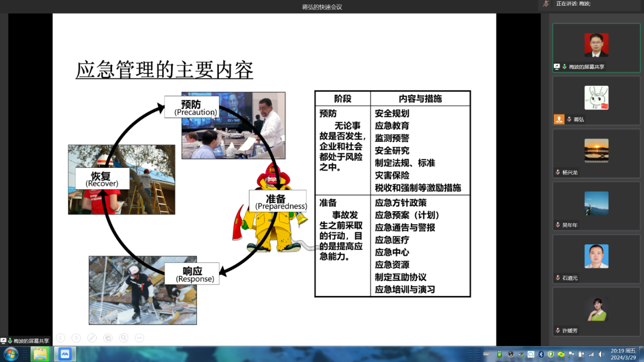Click the Bluetooth tray icon
644x362 pixels.
[x=541, y=354]
